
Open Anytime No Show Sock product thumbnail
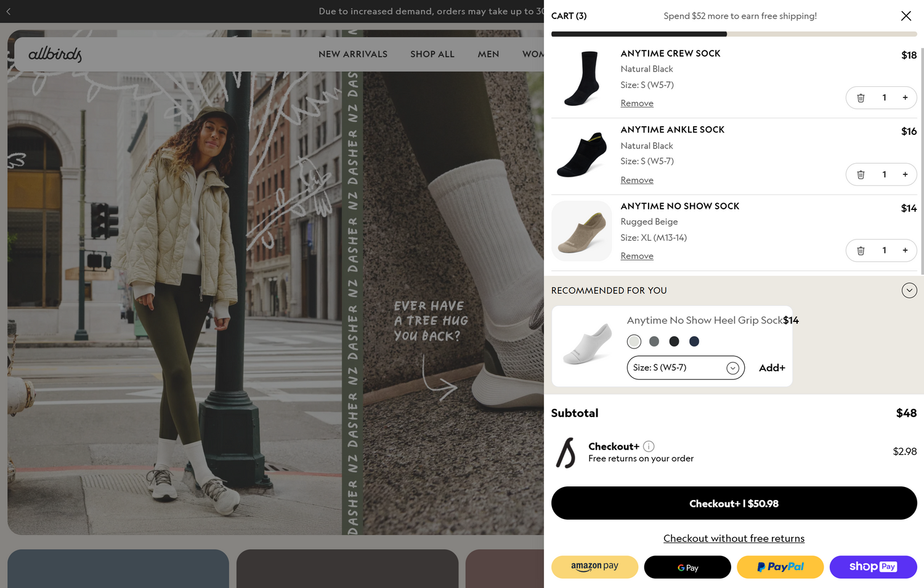582,231
